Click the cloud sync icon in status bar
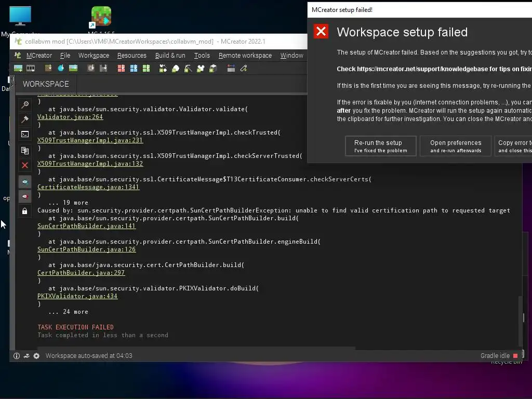Image resolution: width=532 pixels, height=399 pixels. (26, 355)
